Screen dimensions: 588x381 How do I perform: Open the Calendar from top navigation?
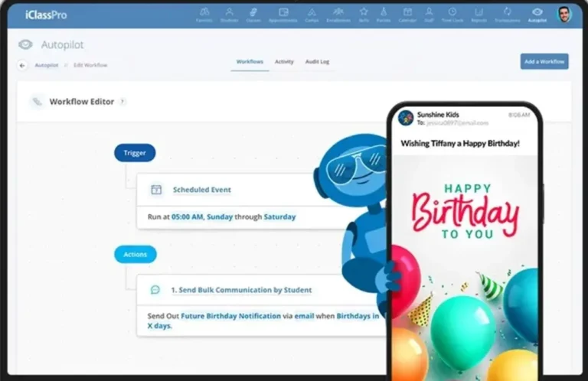407,15
